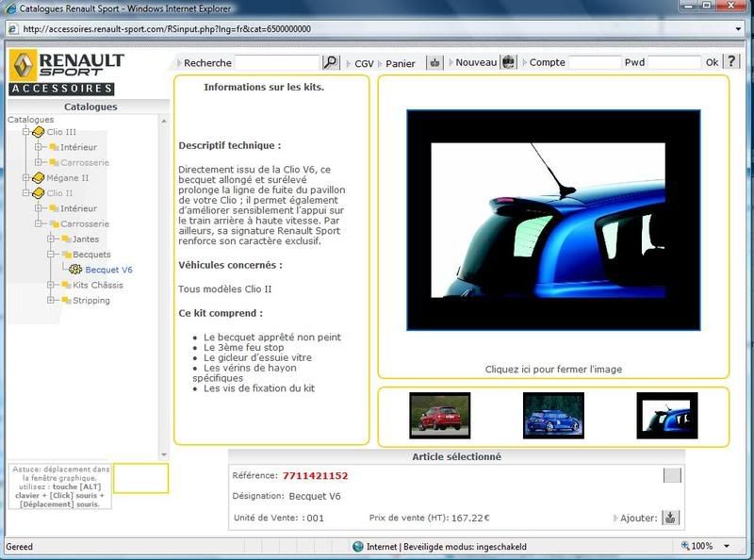Click the grey square button beside Référence
The image size is (754, 560).
(672, 475)
